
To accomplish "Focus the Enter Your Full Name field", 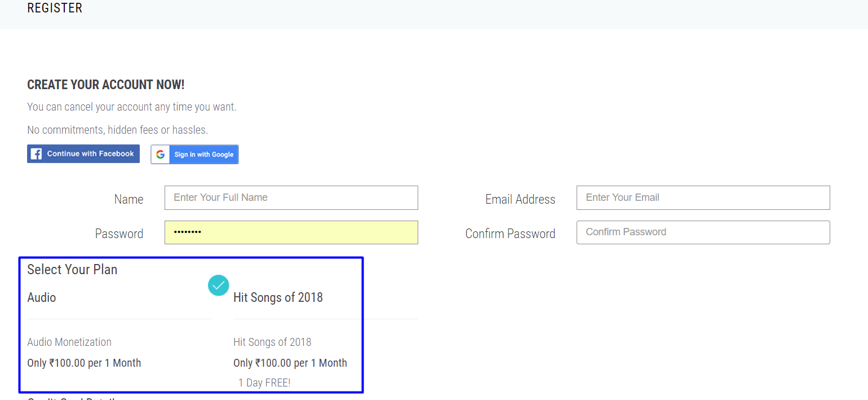I will tap(291, 198).
